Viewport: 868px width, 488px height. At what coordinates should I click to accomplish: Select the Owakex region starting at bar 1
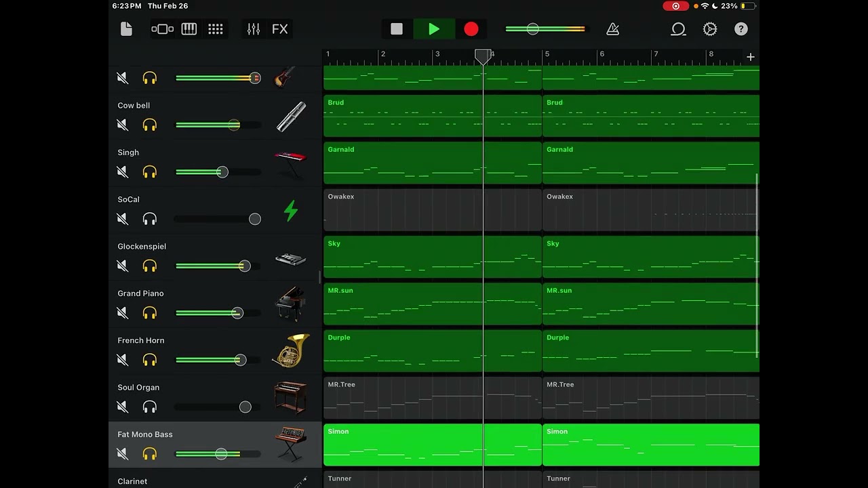[x=433, y=209]
